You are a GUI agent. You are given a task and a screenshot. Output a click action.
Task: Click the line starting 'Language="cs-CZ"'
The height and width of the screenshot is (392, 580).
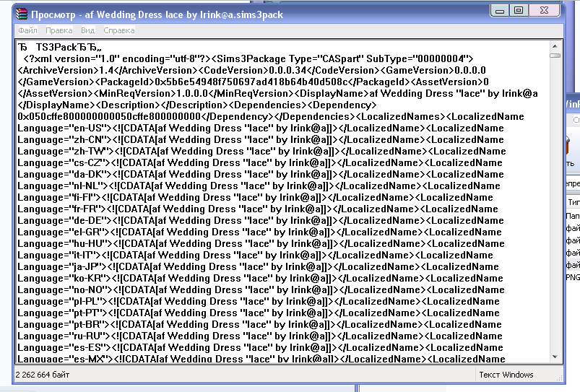[x=260, y=162]
